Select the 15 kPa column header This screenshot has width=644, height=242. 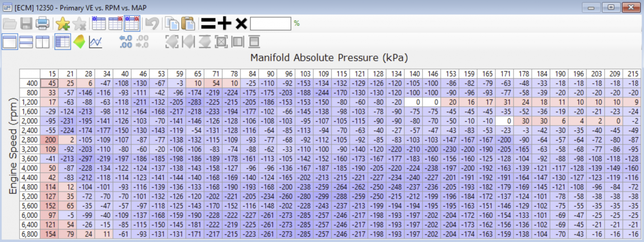click(49, 74)
